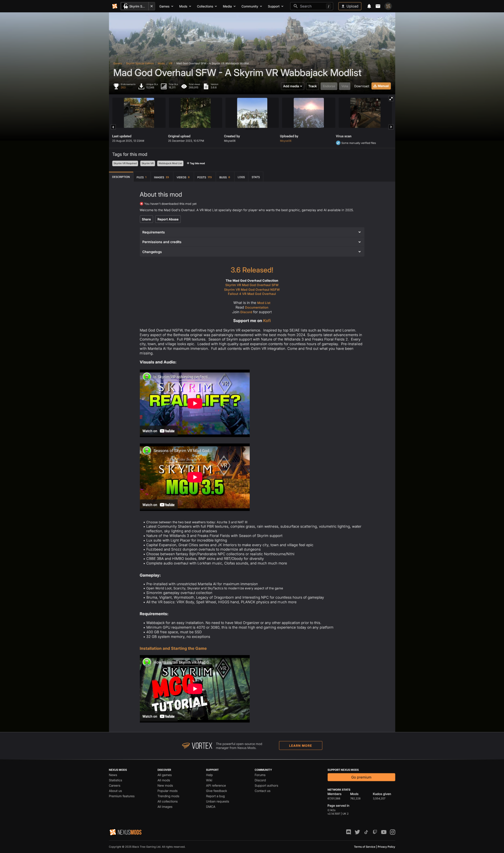The width and height of the screenshot is (504, 853).
Task: Open the Twitch footer icon
Action: pos(375,832)
